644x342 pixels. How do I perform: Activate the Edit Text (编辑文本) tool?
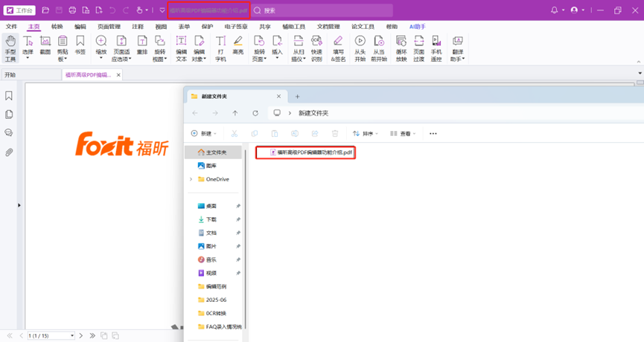pos(181,48)
